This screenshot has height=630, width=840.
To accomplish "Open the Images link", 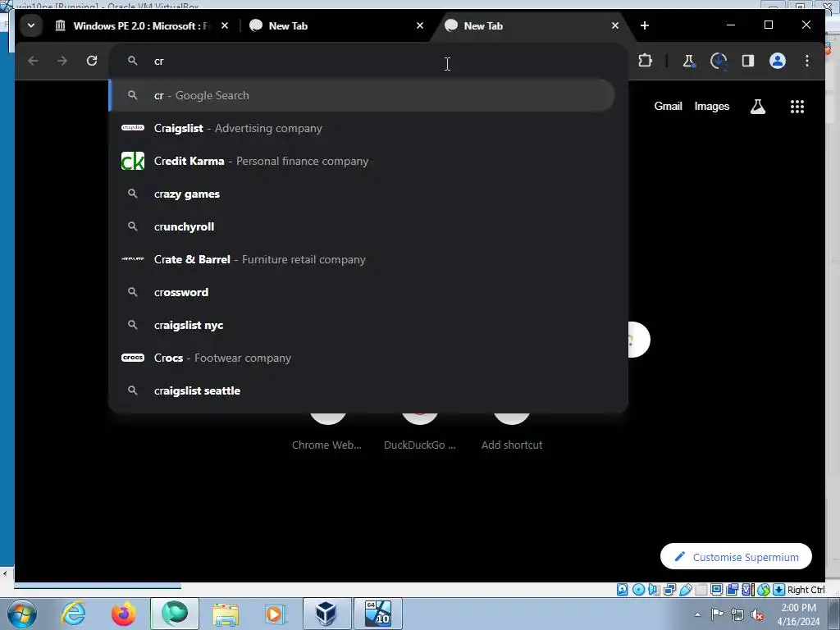I will pos(711,106).
